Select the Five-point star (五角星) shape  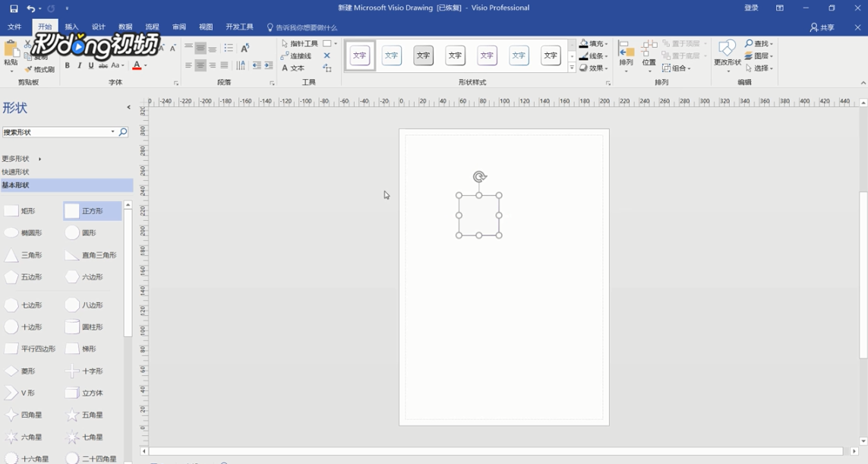click(x=85, y=415)
